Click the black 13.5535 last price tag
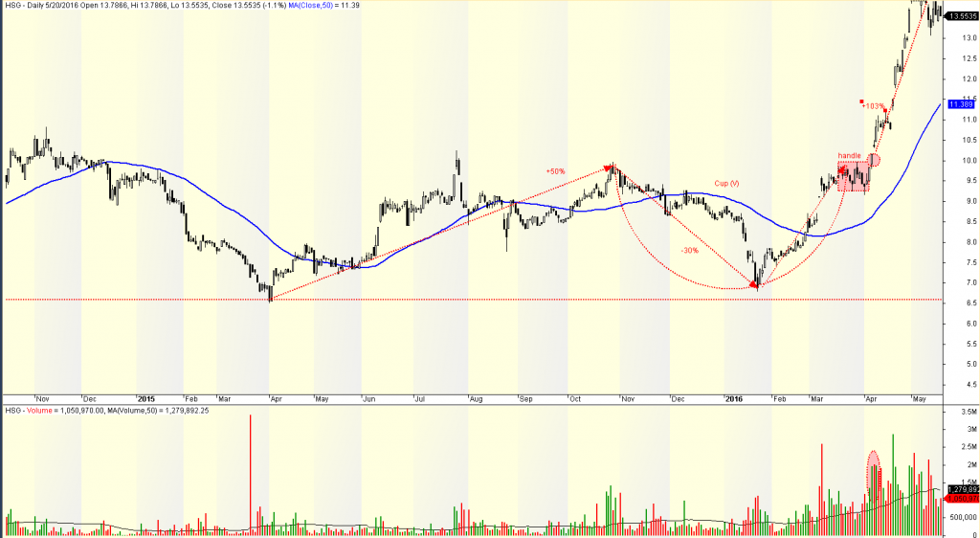 click(961, 16)
